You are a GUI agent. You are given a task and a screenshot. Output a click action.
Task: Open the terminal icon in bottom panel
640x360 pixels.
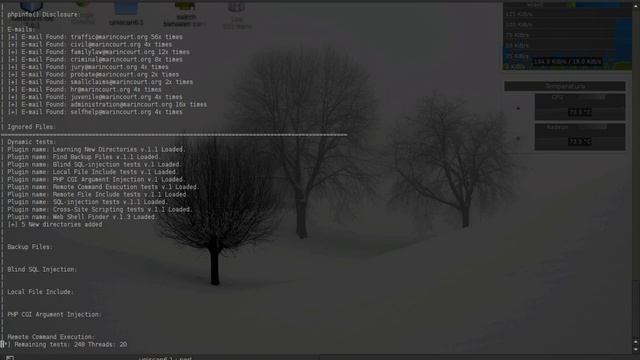(10, 358)
